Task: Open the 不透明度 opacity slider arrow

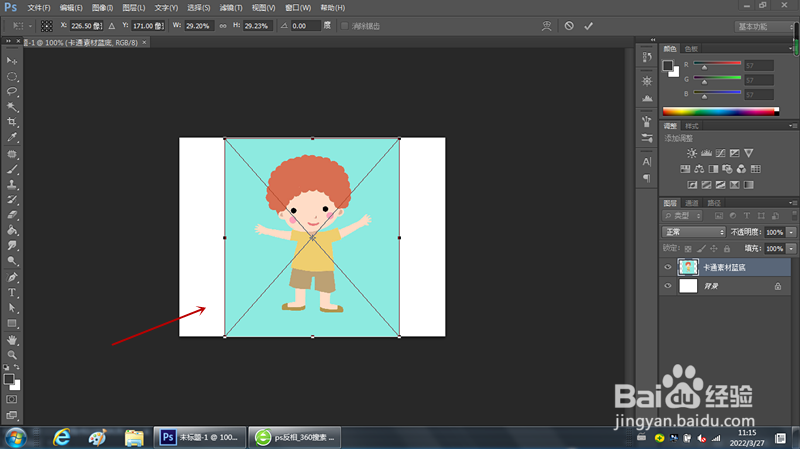Action: [x=791, y=232]
